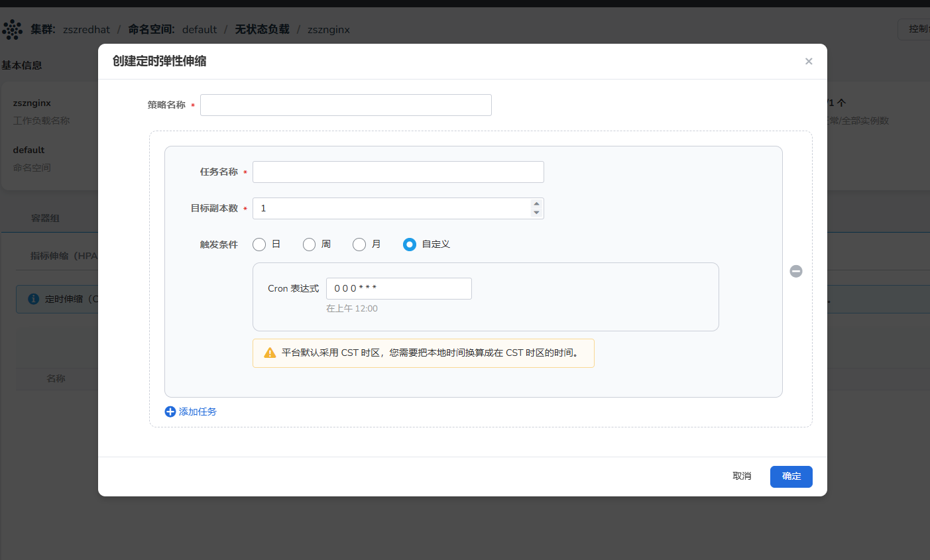Click the warning icon in the CST notice
This screenshot has width=930, height=560.
pyautogui.click(x=270, y=353)
